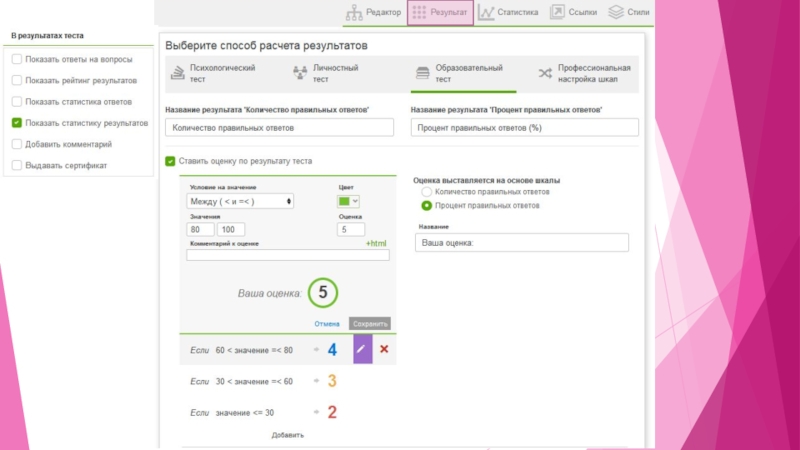Image resolution: width=800 pixels, height=450 pixels.
Task: Select Образовательный тест calculation method
Action: tap(463, 73)
